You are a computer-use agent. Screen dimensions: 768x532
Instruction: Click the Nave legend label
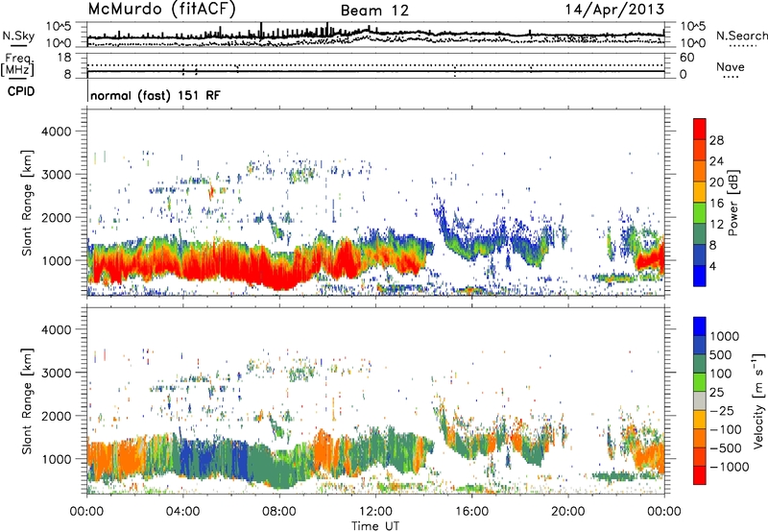(x=731, y=66)
